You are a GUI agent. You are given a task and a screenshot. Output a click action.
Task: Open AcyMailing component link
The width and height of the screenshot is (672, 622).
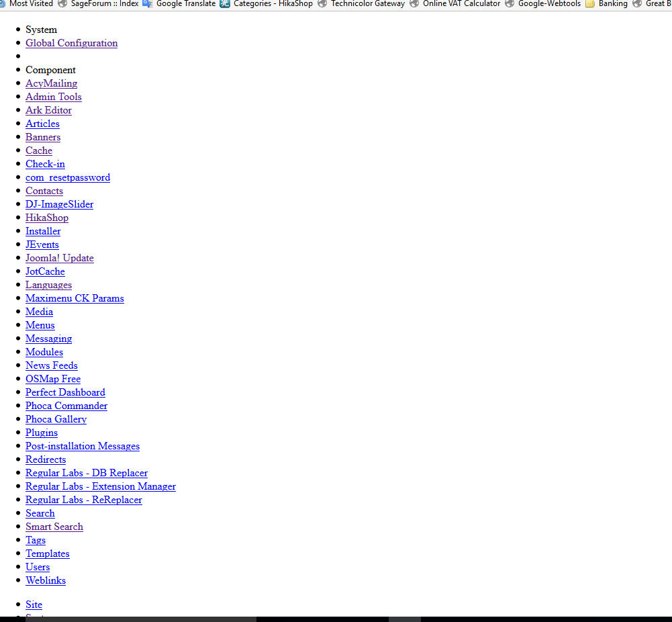[52, 83]
